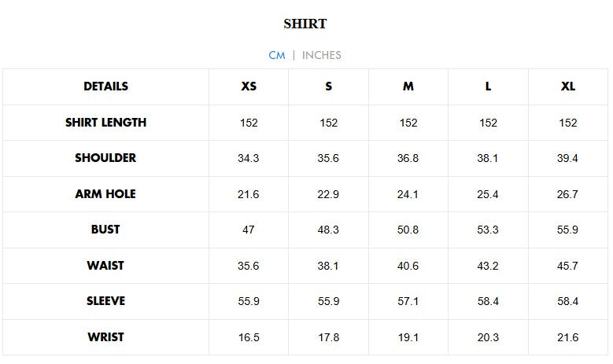613x364 pixels.
Task: Select the WRIST row label
Action: tap(105, 337)
